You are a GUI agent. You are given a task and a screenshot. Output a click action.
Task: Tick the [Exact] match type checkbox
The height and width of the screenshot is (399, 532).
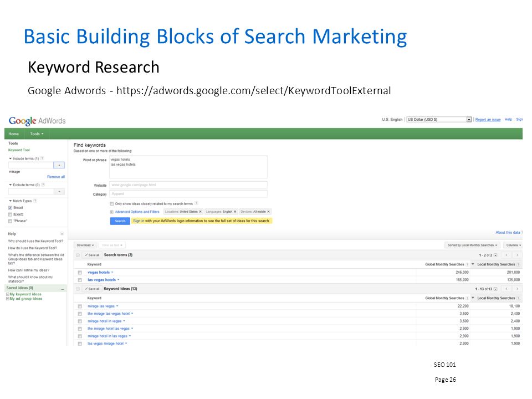[x=10, y=214]
